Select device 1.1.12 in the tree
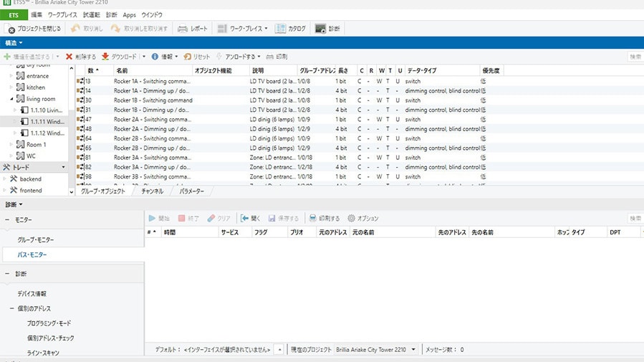Image resolution: width=644 pixels, height=362 pixels. 47,133
